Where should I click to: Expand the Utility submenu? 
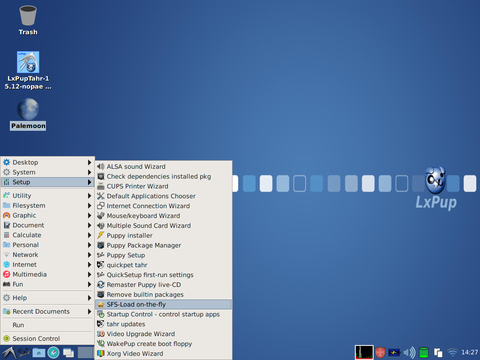(47, 196)
